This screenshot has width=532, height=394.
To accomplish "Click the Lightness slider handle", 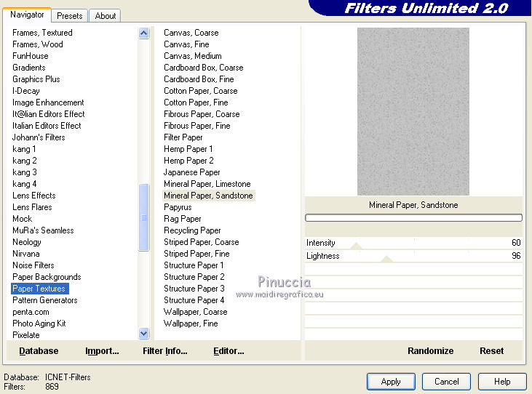I will [x=386, y=260].
